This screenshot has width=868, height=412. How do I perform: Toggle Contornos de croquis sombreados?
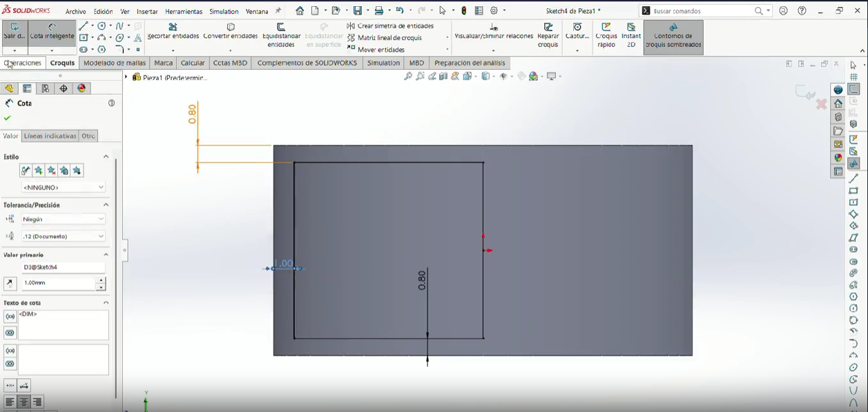pyautogui.click(x=673, y=37)
